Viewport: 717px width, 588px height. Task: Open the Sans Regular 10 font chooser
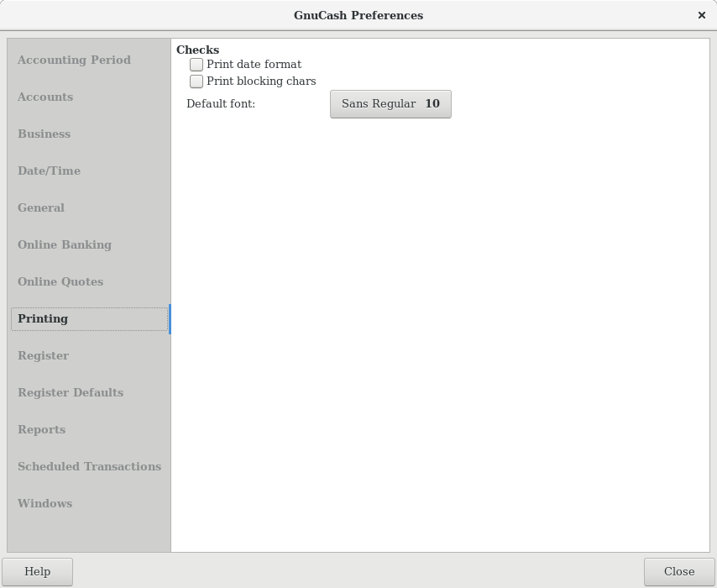coord(390,104)
